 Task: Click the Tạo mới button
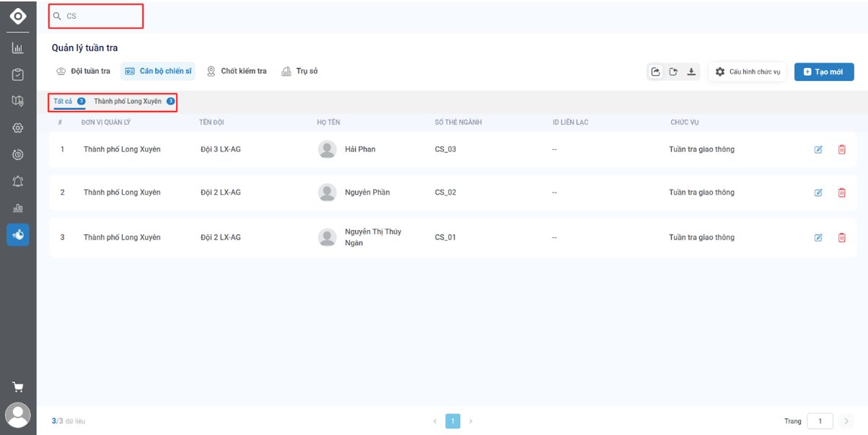click(824, 71)
